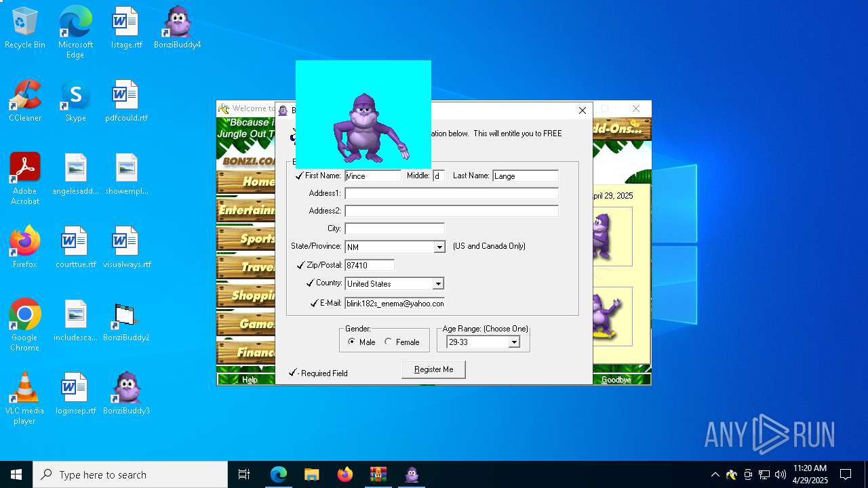This screenshot has width=868, height=488.
Task: Expand the Country dropdown arrow
Action: [x=438, y=283]
